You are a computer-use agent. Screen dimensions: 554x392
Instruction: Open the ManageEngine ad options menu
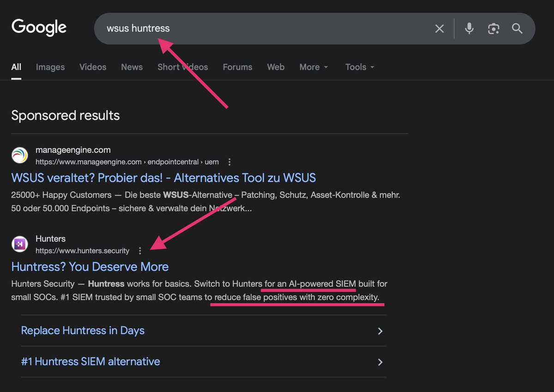[x=229, y=162]
